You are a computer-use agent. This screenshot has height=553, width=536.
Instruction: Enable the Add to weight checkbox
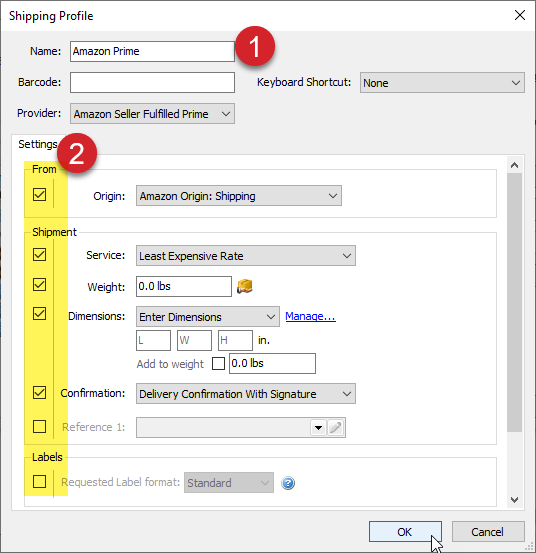click(218, 363)
